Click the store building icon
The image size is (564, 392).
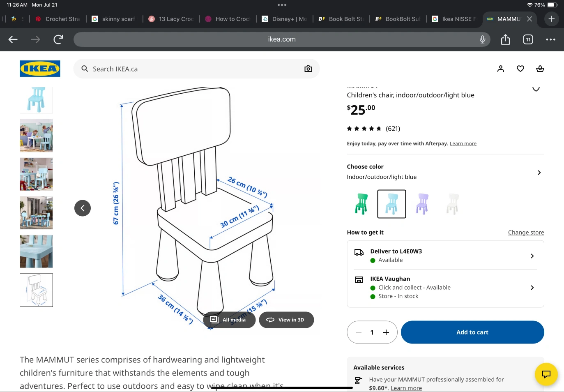[359, 280]
